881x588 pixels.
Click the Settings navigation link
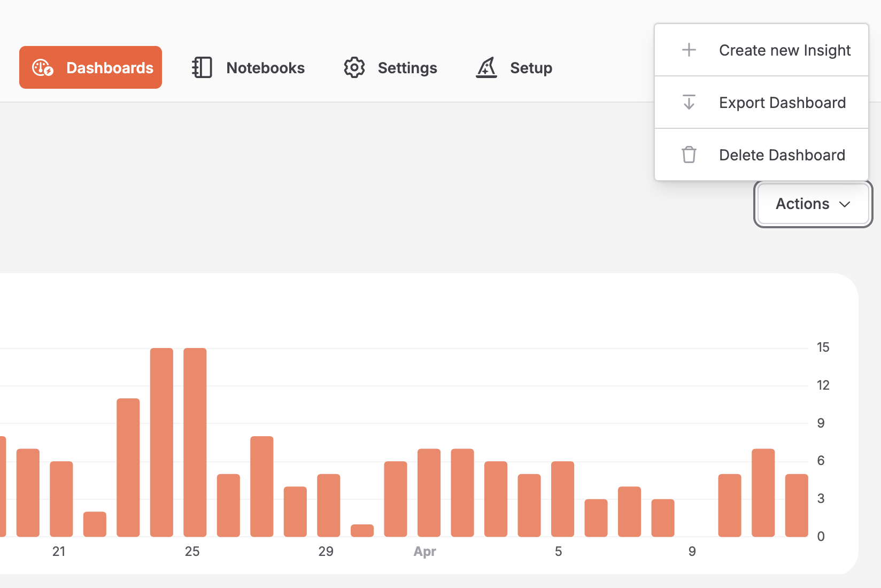pyautogui.click(x=407, y=67)
